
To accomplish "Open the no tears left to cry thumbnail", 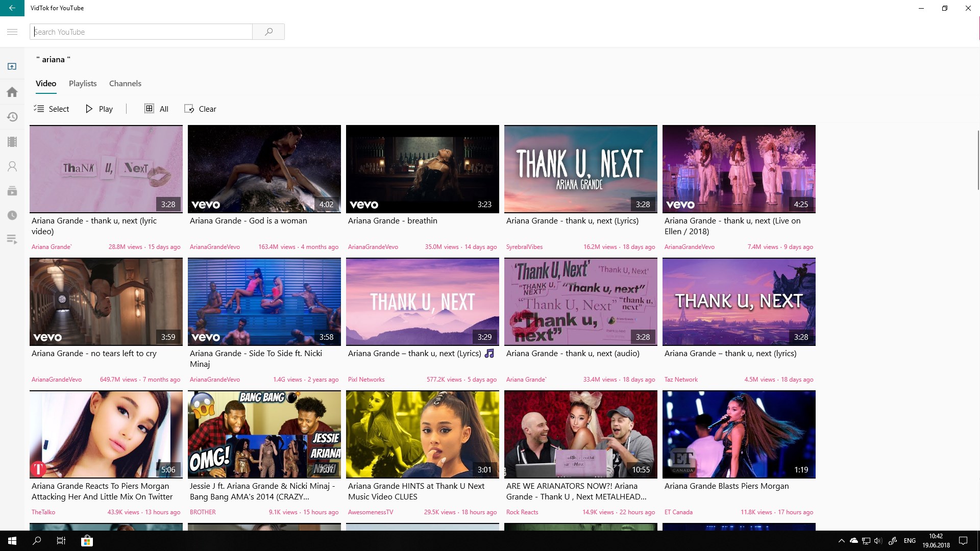I will tap(106, 302).
